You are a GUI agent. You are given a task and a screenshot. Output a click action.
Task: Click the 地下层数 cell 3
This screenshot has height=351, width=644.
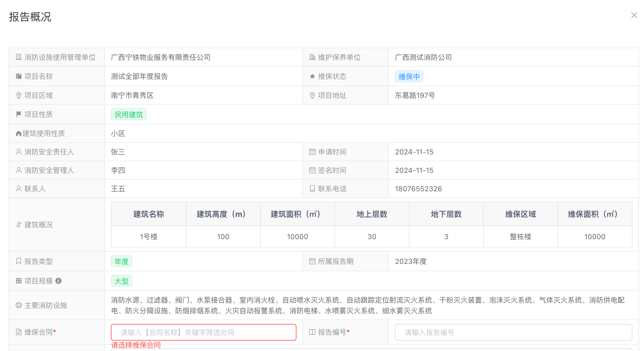point(446,236)
